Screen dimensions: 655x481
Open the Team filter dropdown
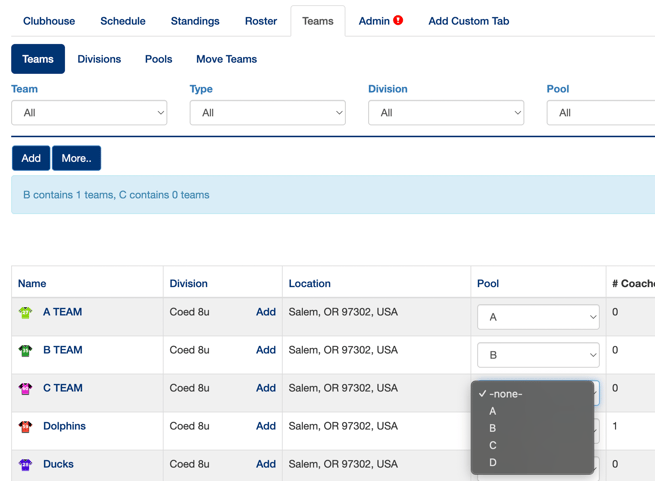[x=89, y=113]
